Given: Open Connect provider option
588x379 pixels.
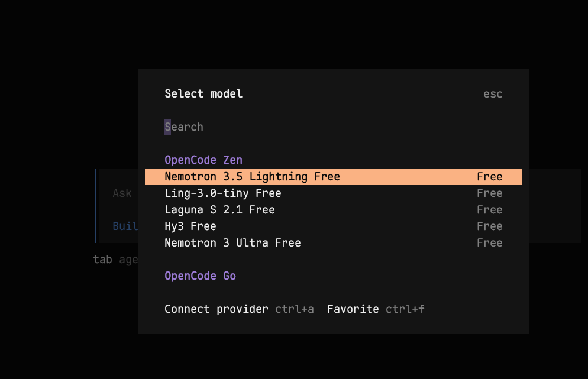Looking at the screenshot, I should (217, 309).
